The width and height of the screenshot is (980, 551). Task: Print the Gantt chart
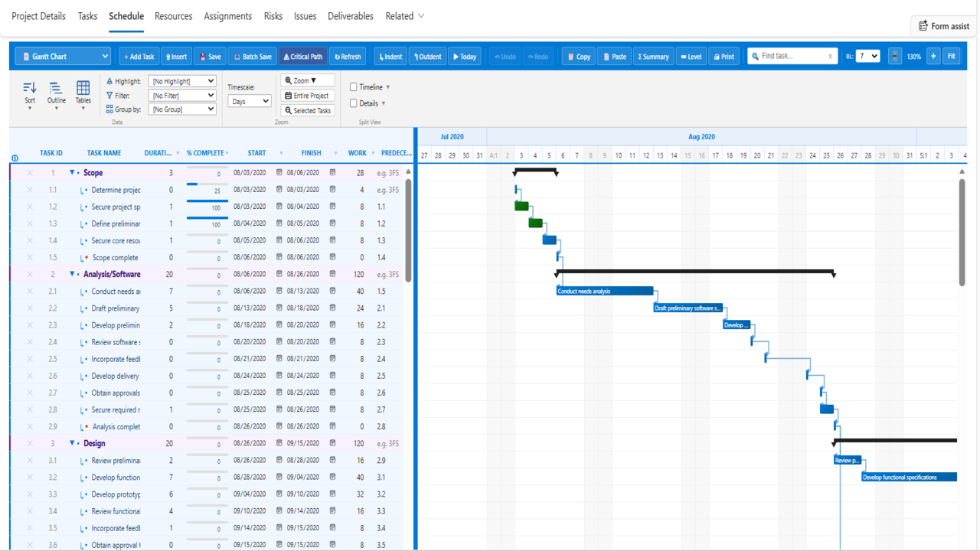coord(724,57)
